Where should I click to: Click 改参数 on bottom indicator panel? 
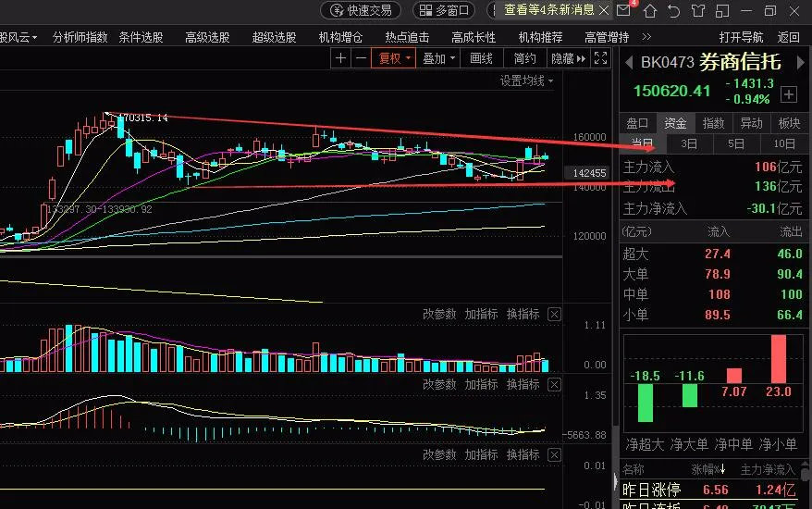439,455
